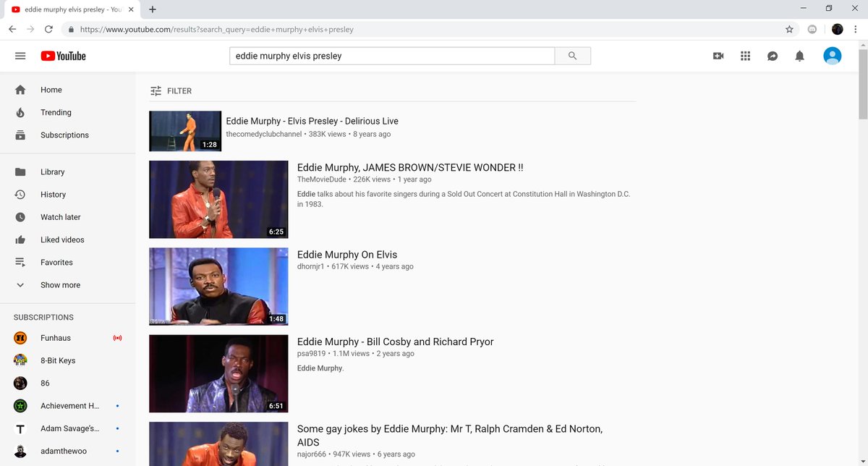Click the 6:51 Bill Cosby video thumbnail

pyautogui.click(x=218, y=373)
